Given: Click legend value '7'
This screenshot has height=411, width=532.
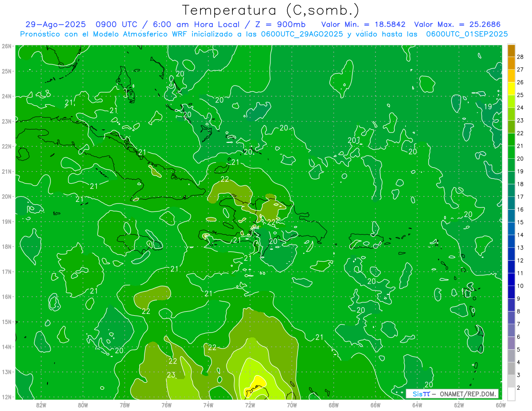Looking at the screenshot, I should tap(519, 324).
